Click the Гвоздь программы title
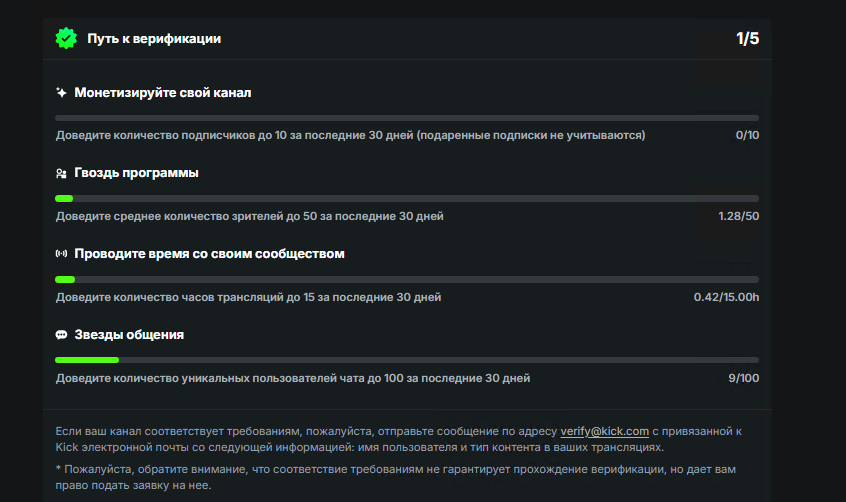The width and height of the screenshot is (846, 502). pos(136,173)
